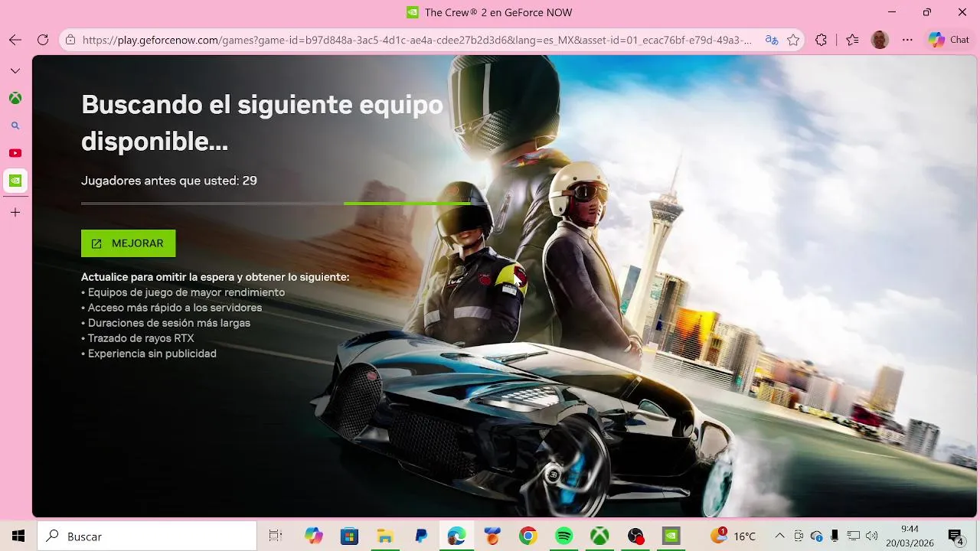Open Microsoft Store from the taskbar
The height and width of the screenshot is (551, 980).
point(349,536)
